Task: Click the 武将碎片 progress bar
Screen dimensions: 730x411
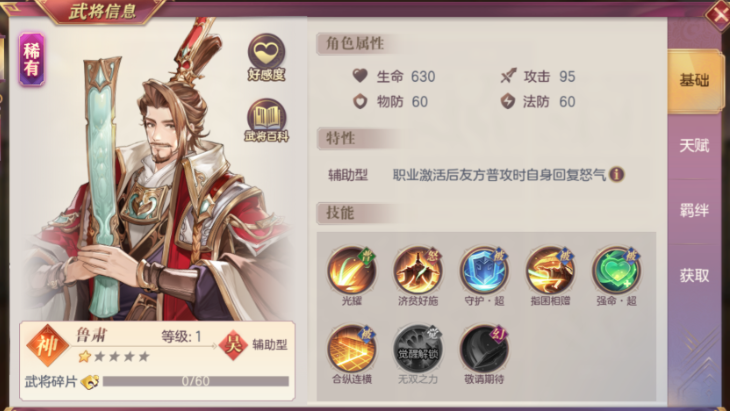Action: coord(196,381)
